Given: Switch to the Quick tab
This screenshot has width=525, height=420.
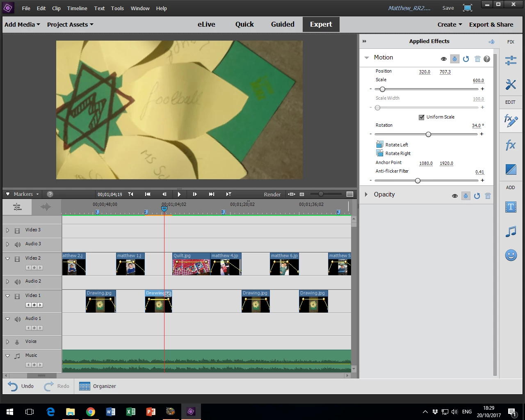Looking at the screenshot, I should [244, 24].
